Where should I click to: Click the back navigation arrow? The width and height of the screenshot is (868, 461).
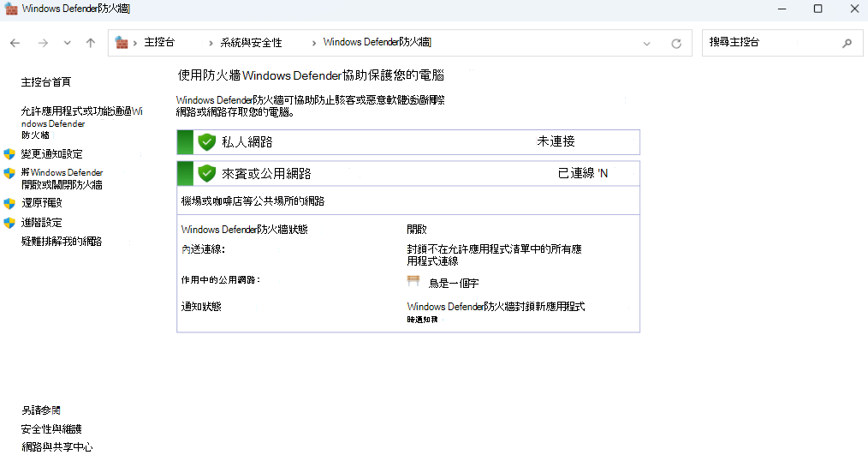(15, 43)
